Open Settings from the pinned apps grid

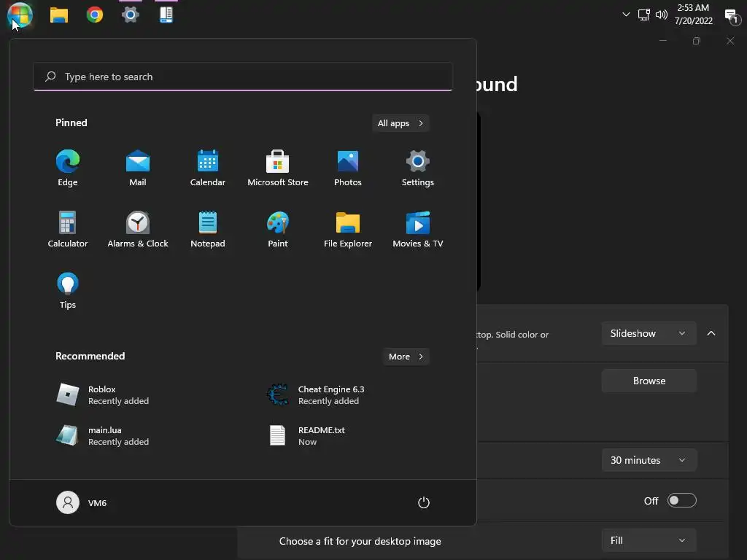pos(418,168)
